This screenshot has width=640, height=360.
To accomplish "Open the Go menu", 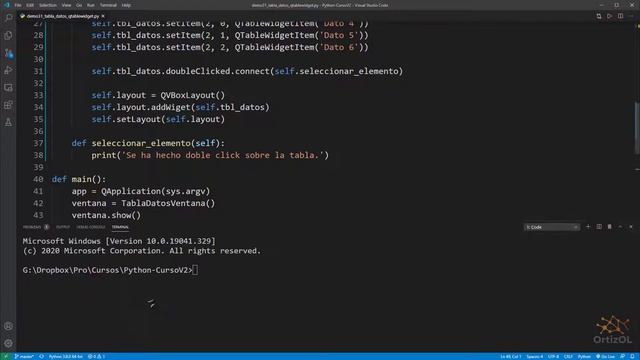I will tap(79, 5).
